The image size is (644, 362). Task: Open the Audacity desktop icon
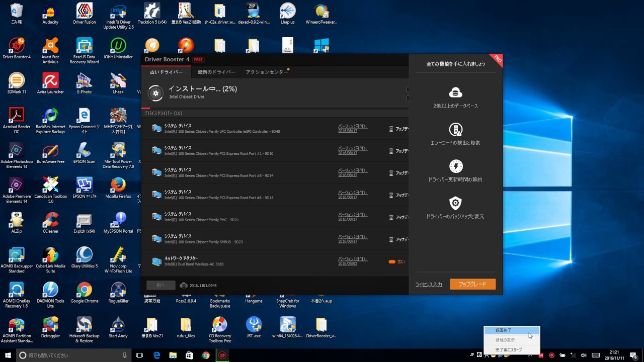click(x=50, y=14)
